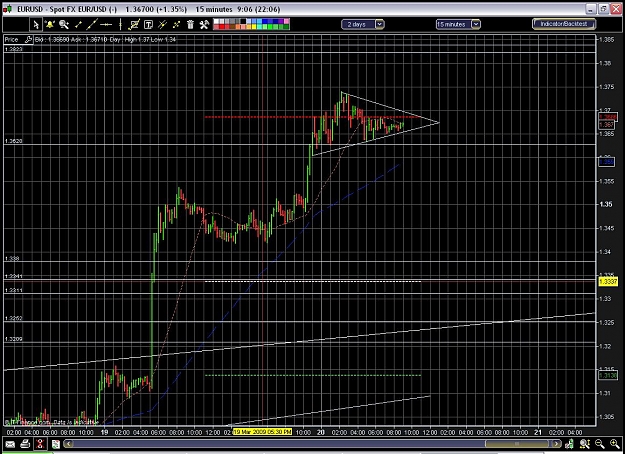
Task: Click the 15 minutes interval field
Action: coord(454,24)
